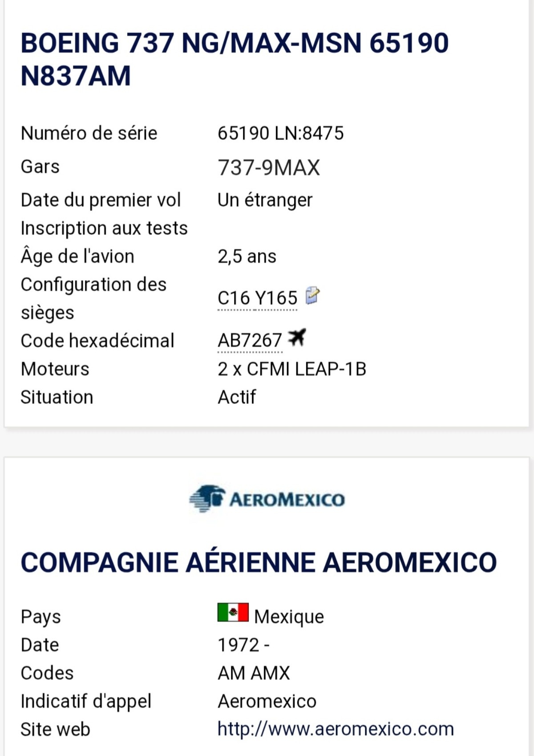The width and height of the screenshot is (534, 756).
Task: Visit the aeromexico.com website link
Action: [336, 729]
